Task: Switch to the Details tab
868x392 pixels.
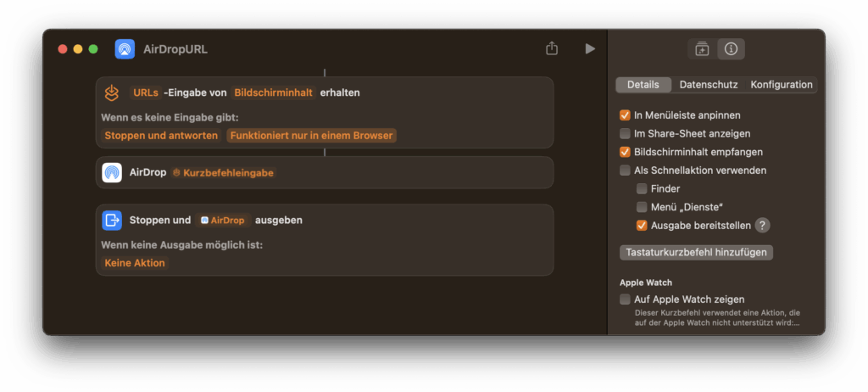Action: point(643,85)
